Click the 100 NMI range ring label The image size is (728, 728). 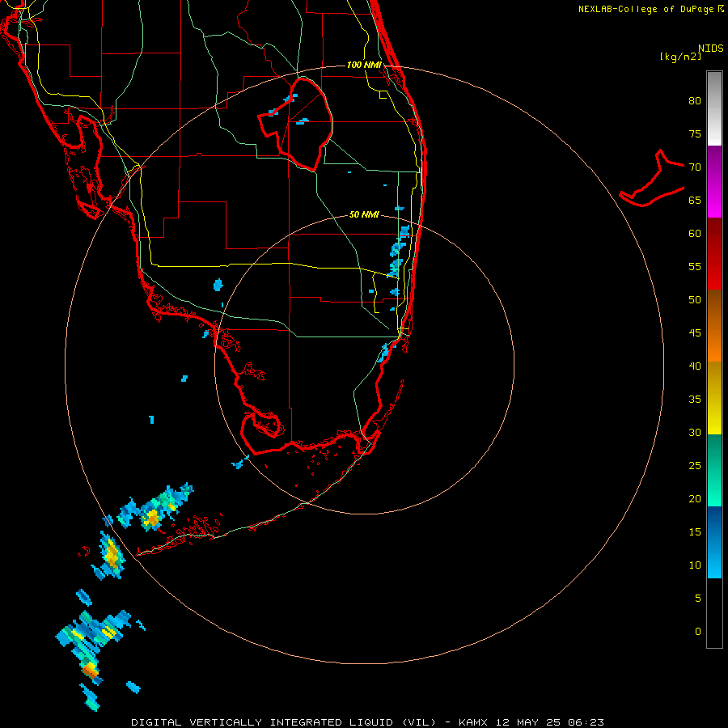pyautogui.click(x=364, y=65)
